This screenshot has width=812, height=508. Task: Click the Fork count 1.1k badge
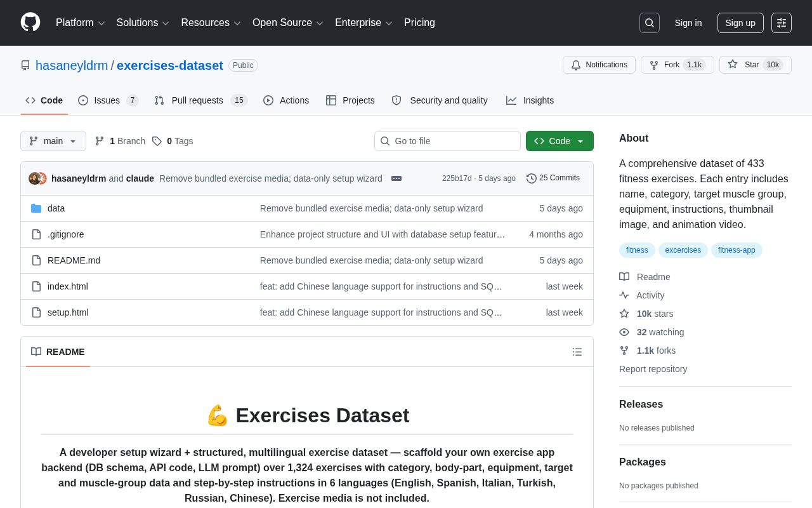(694, 65)
